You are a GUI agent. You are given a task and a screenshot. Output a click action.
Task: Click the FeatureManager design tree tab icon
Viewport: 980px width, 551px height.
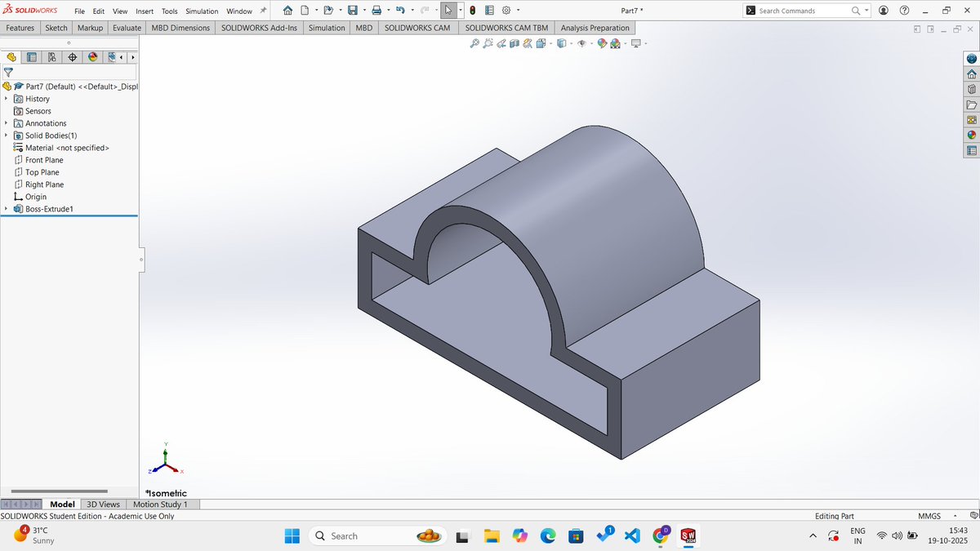11,57
